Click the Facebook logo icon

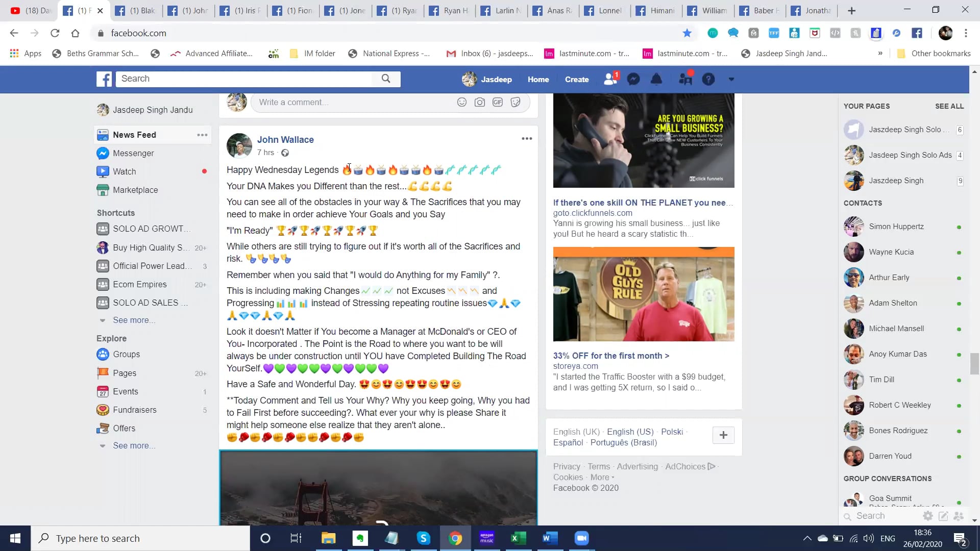pyautogui.click(x=104, y=79)
